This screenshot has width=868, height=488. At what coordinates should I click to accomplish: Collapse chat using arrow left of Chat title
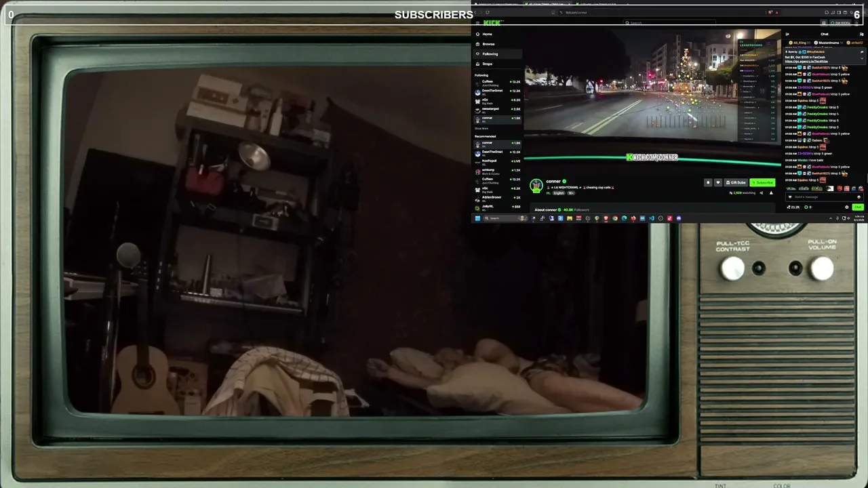pyautogui.click(x=787, y=34)
